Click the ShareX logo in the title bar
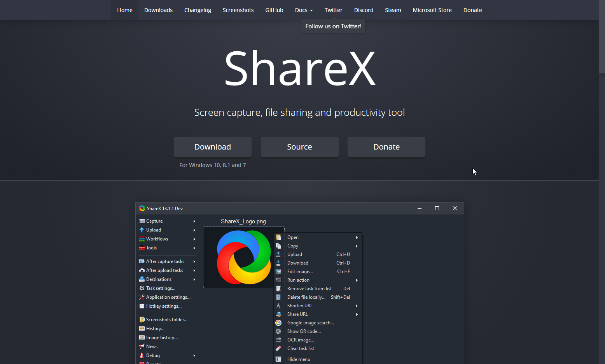Screen dimensions: 605x364 click(142, 209)
